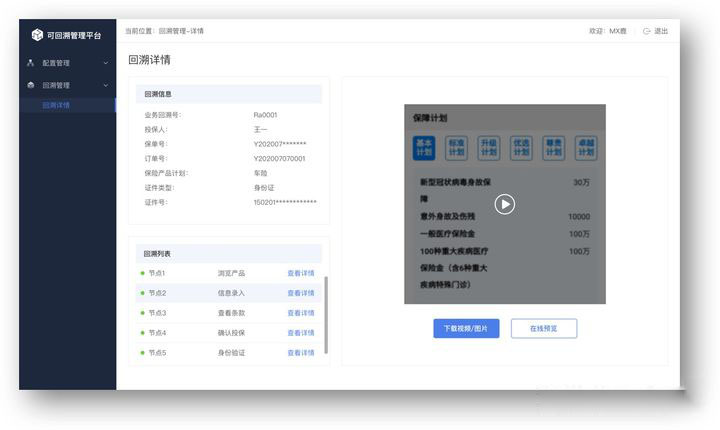
Task: Play the video preview
Action: [505, 204]
